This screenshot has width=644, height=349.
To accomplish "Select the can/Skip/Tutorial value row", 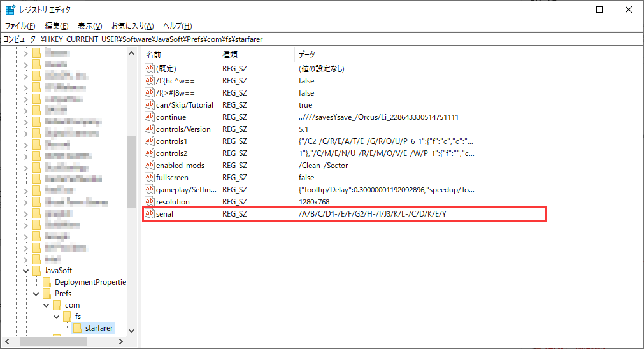I will tap(185, 105).
